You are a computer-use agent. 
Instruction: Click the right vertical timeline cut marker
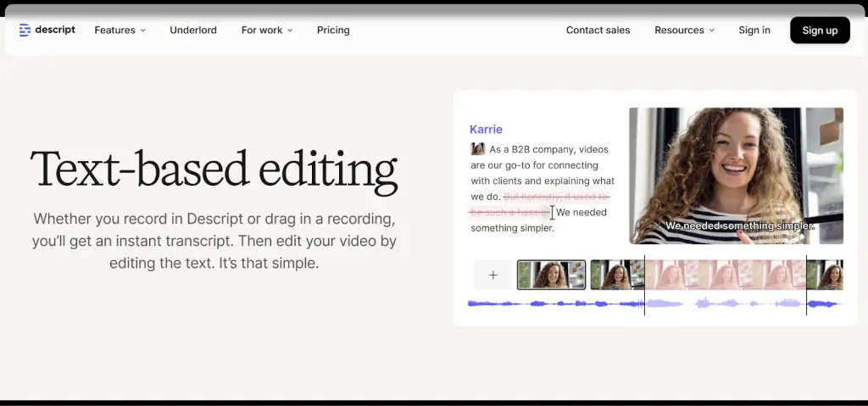click(x=807, y=286)
